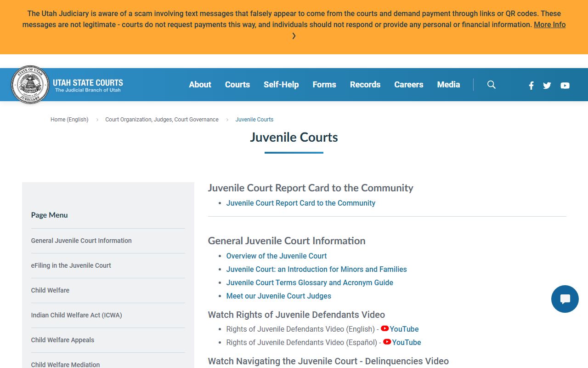Click Watch Rights of Juvenile Defendants Video heading
588x368 pixels.
pos(296,315)
